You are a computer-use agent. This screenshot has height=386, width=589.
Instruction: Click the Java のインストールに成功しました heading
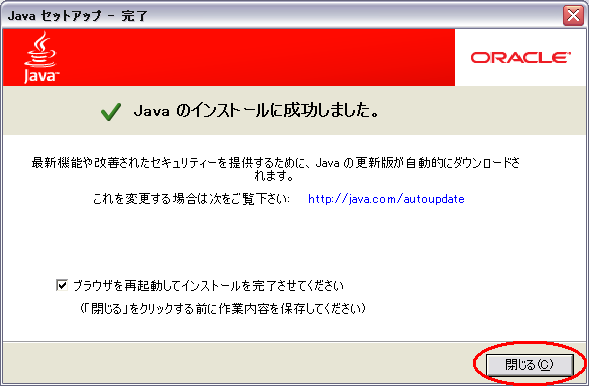point(256,111)
